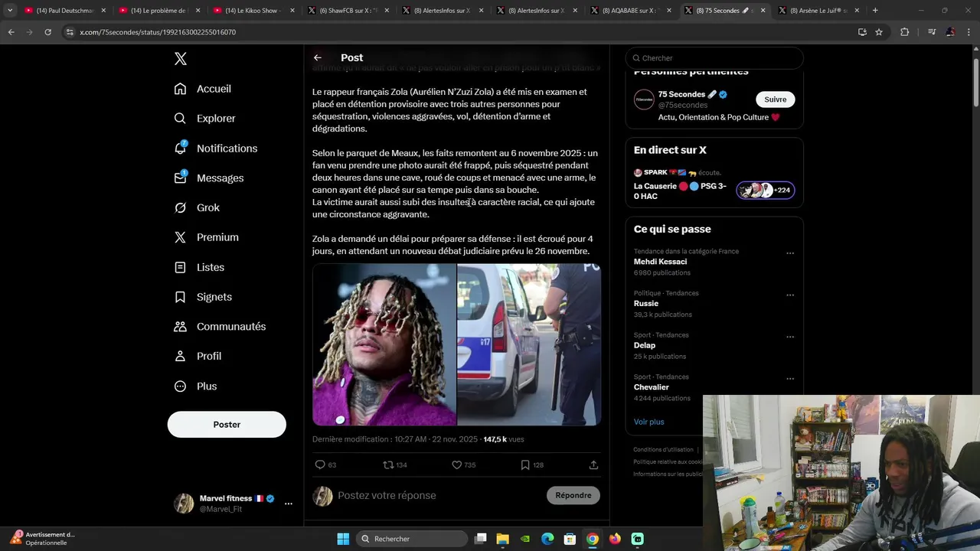Switch to Arsène Le Juif tab
The image size is (980, 551).
(819, 11)
